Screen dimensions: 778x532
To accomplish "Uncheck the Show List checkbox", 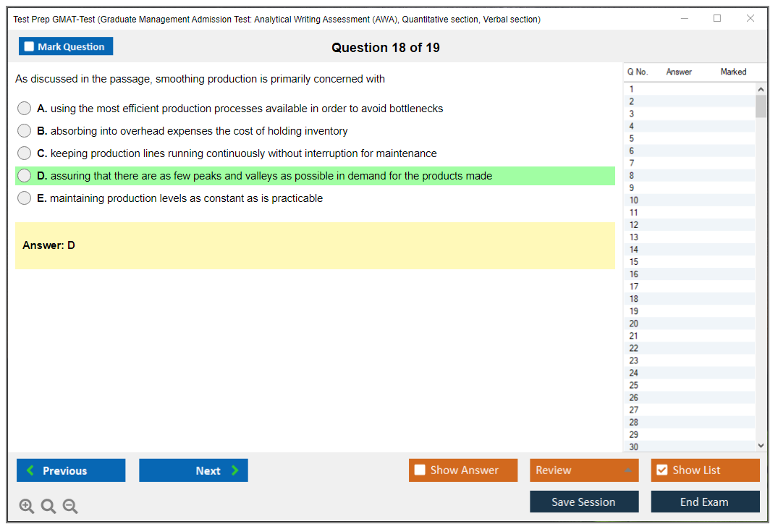I will pos(661,470).
